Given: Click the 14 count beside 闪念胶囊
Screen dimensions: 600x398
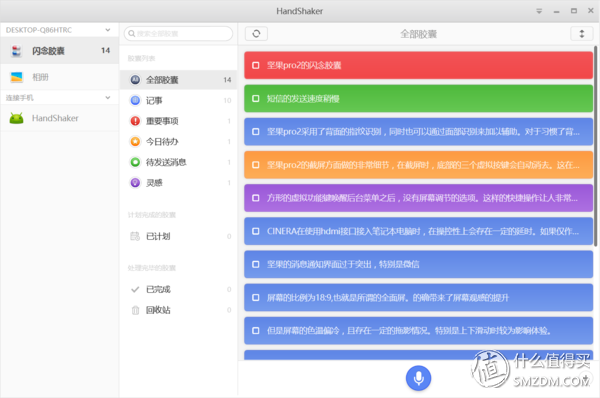Looking at the screenshot, I should tap(106, 51).
